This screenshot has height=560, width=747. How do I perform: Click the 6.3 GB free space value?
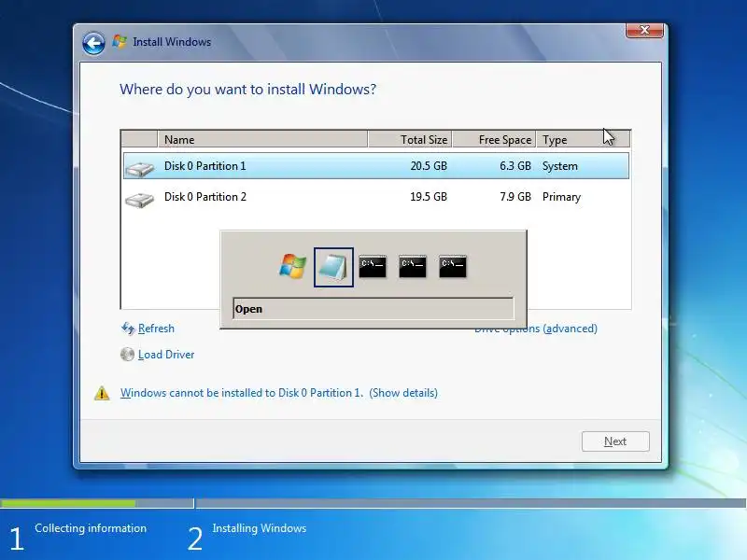pyautogui.click(x=515, y=166)
